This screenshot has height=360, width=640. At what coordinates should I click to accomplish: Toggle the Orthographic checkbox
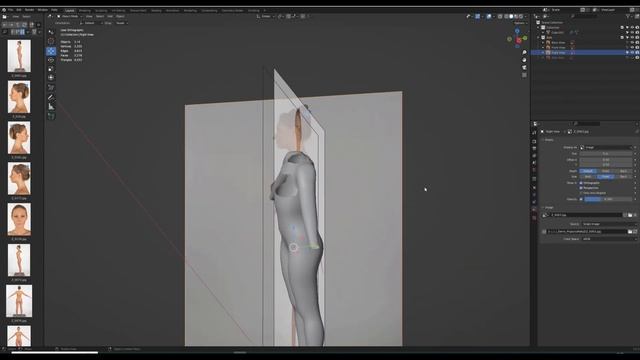tap(581, 183)
